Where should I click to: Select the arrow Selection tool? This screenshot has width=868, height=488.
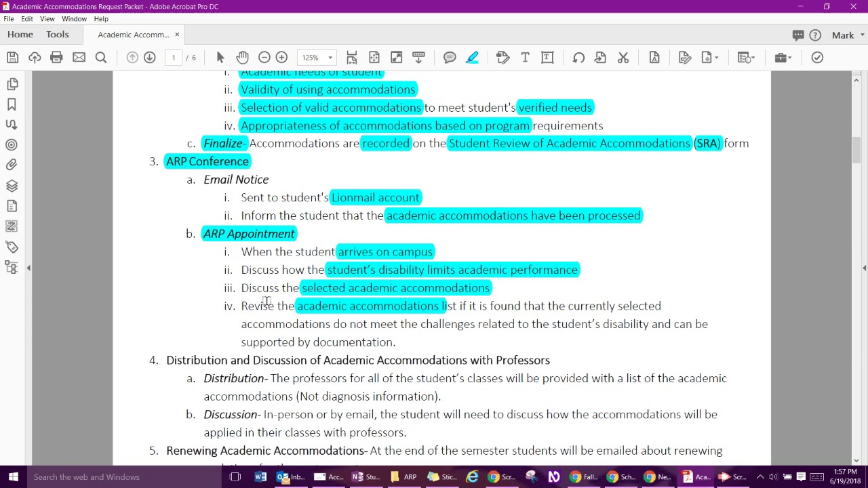point(220,58)
